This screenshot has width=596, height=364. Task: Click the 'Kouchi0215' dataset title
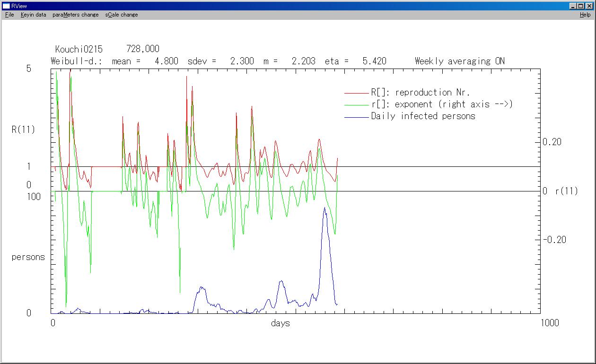[x=79, y=49]
